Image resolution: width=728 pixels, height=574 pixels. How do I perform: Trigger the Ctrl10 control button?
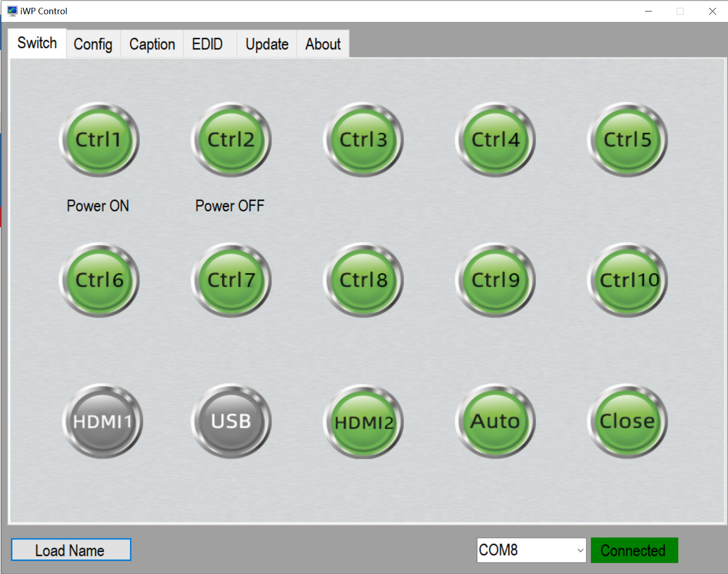pyautogui.click(x=627, y=280)
